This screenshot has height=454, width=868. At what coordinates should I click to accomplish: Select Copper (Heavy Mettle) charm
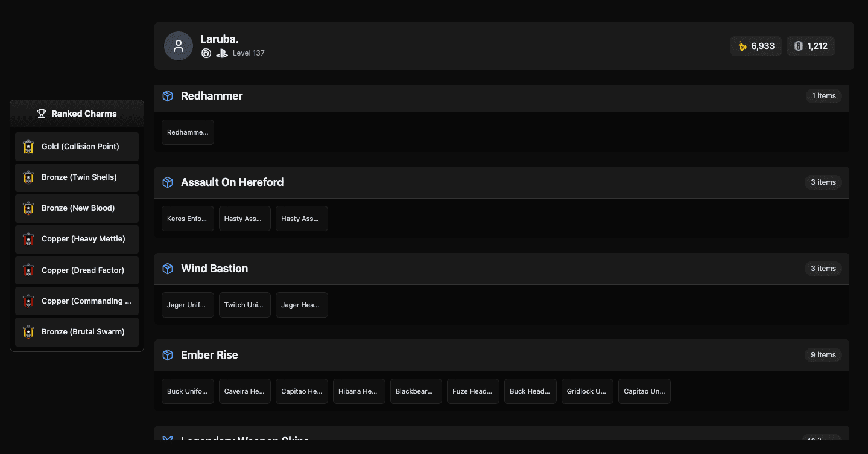77,239
